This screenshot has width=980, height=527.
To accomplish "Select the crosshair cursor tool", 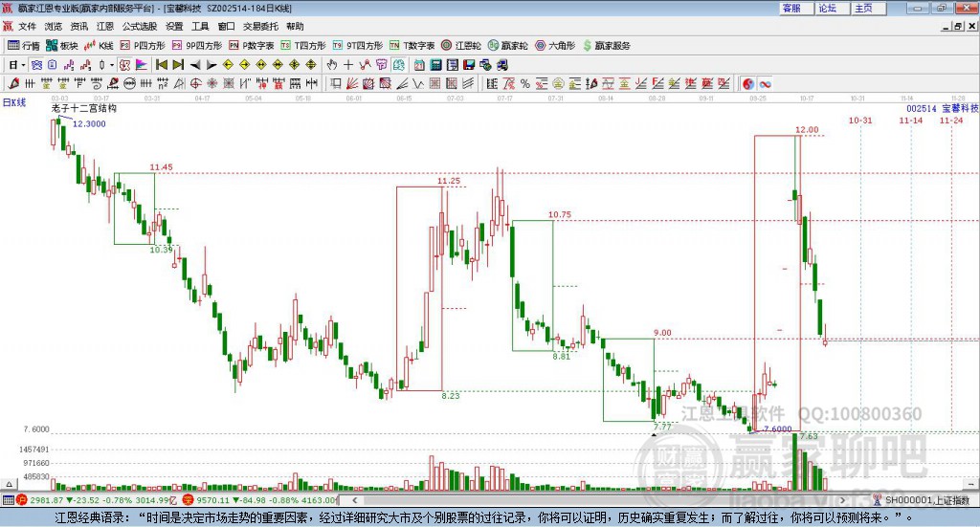I will click(x=349, y=65).
